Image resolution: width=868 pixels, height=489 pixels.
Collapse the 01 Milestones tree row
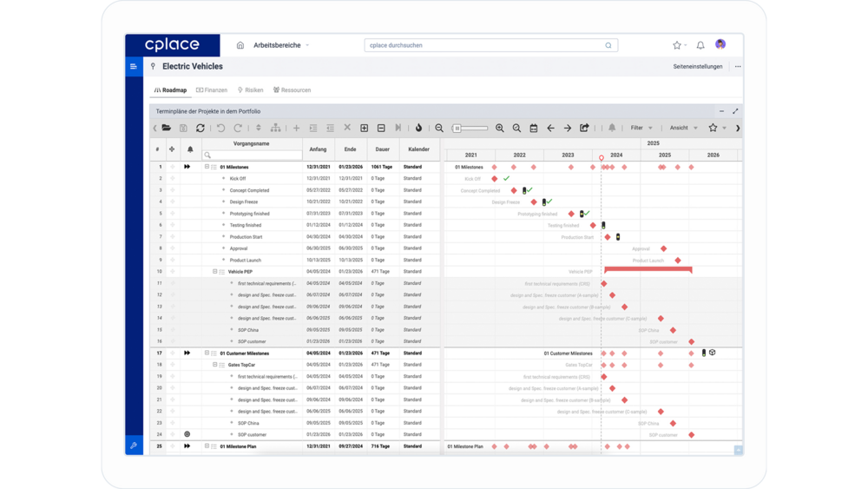click(207, 167)
